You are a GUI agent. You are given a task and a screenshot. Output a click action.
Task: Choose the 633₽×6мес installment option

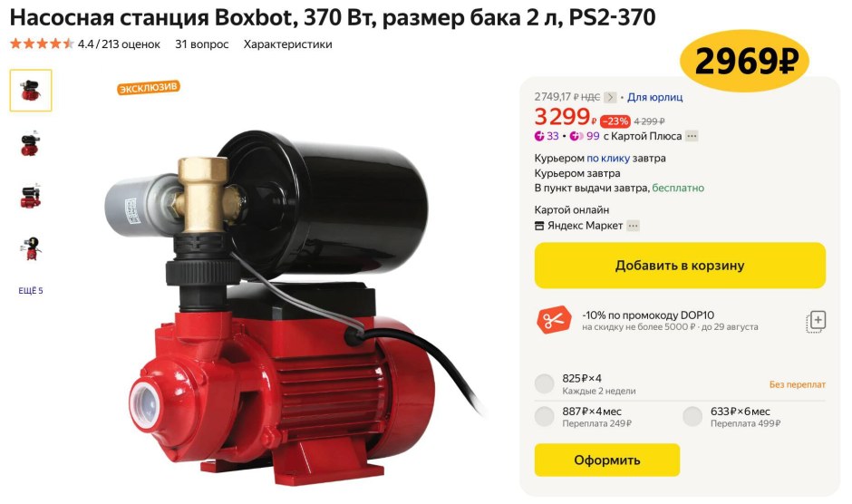[692, 416]
